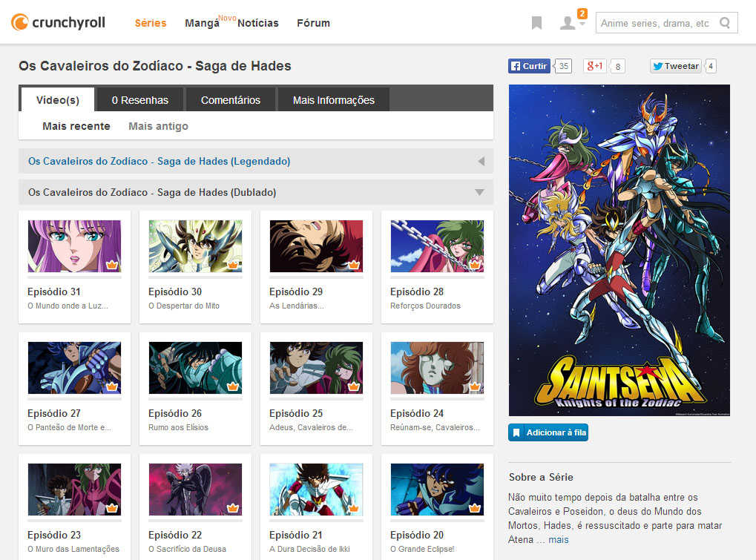Click the premium crown on Episódio 30

pos(233,265)
